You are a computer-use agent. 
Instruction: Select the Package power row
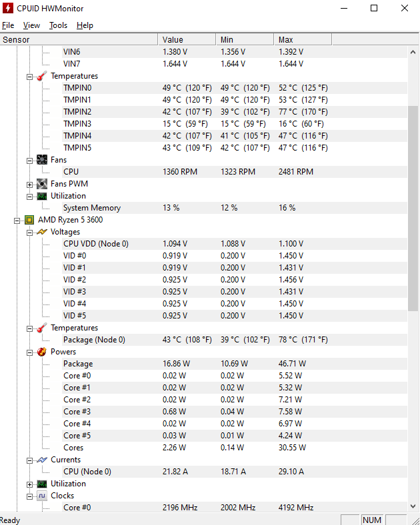tap(235, 364)
